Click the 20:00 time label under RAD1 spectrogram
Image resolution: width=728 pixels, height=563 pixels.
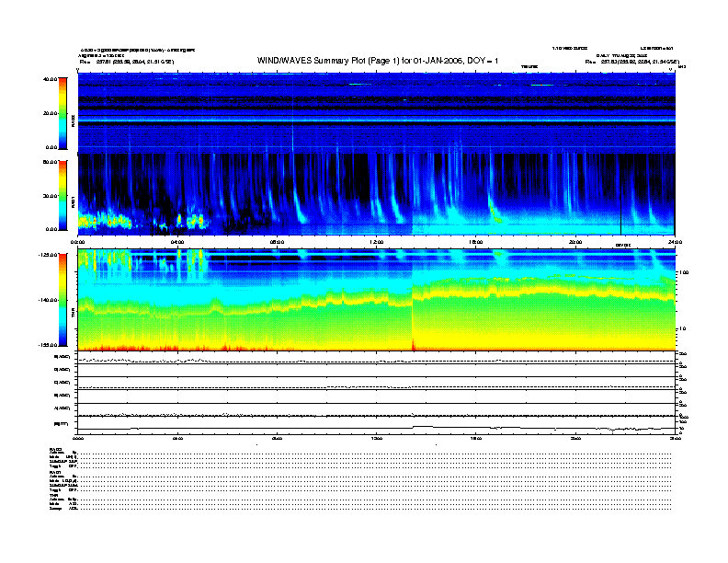tap(575, 242)
